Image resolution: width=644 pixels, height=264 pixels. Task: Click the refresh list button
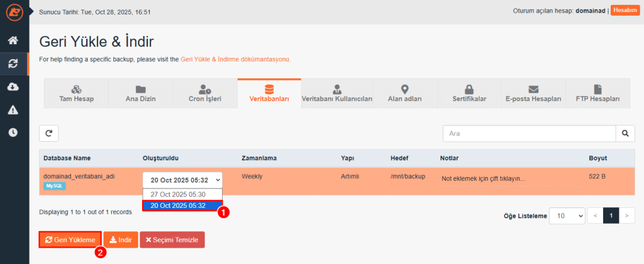tap(48, 134)
